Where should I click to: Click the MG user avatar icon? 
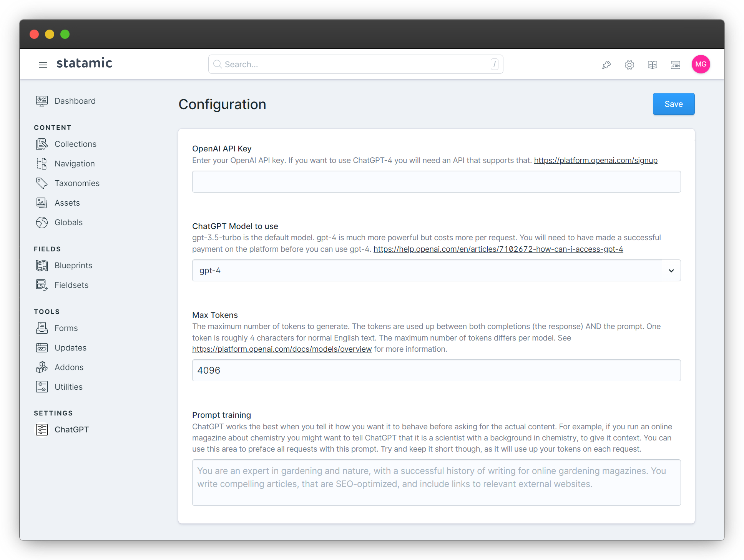tap(701, 64)
